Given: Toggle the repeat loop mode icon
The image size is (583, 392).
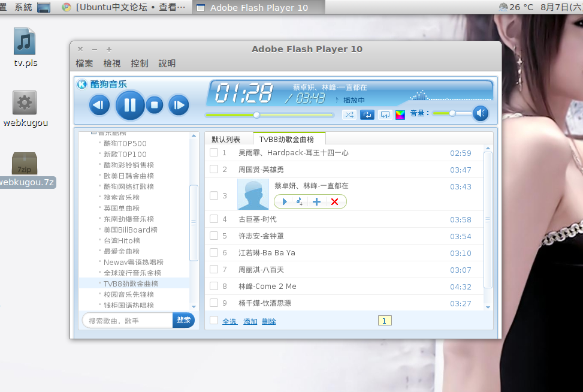Looking at the screenshot, I should 367,115.
